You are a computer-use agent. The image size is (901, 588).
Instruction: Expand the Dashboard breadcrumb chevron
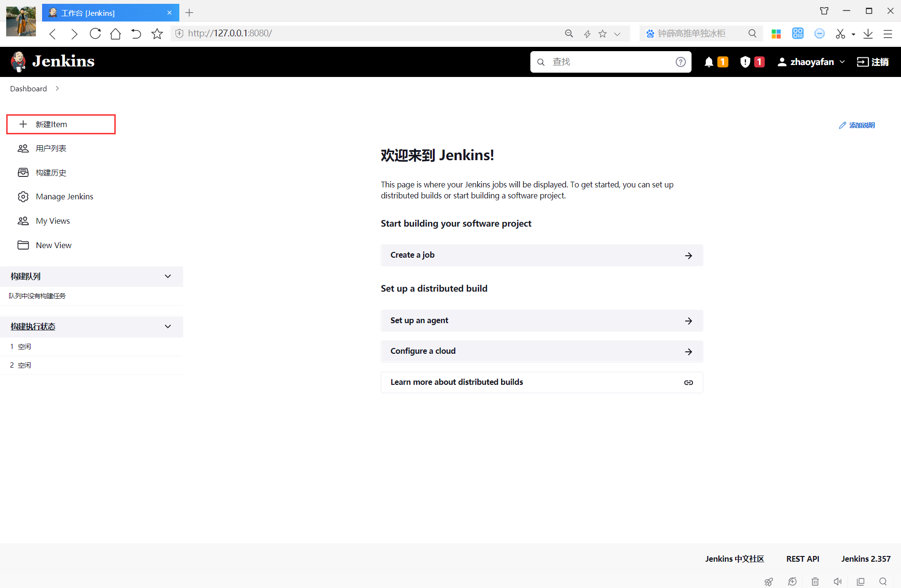[x=57, y=88]
